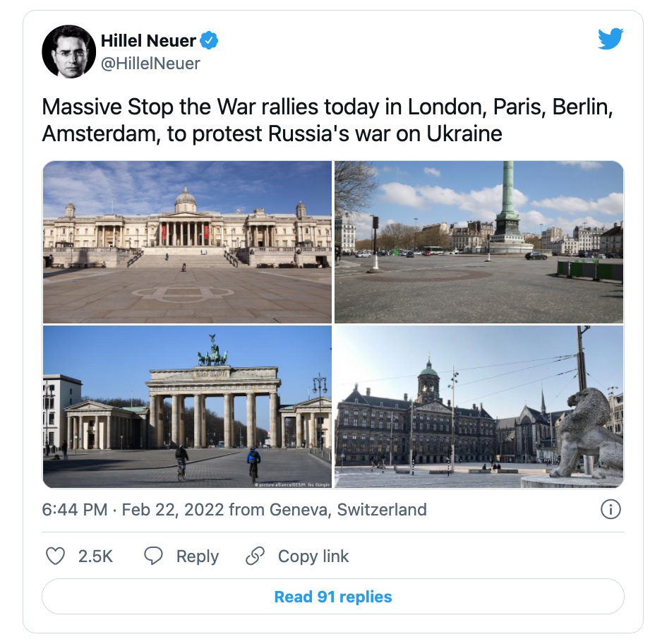Click the Twitter bird logo
655x644 pixels.
[x=611, y=40]
